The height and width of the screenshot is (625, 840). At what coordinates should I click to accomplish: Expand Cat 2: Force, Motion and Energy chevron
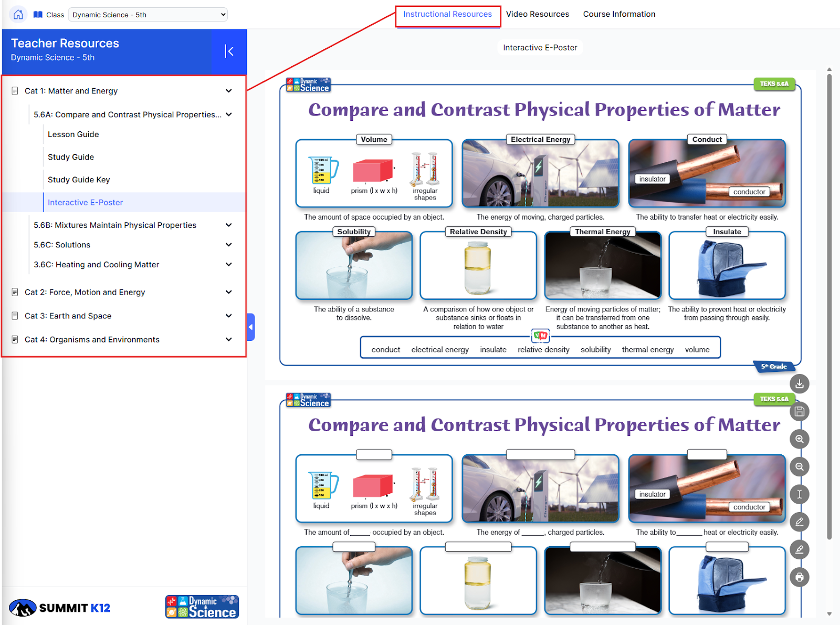tap(229, 292)
